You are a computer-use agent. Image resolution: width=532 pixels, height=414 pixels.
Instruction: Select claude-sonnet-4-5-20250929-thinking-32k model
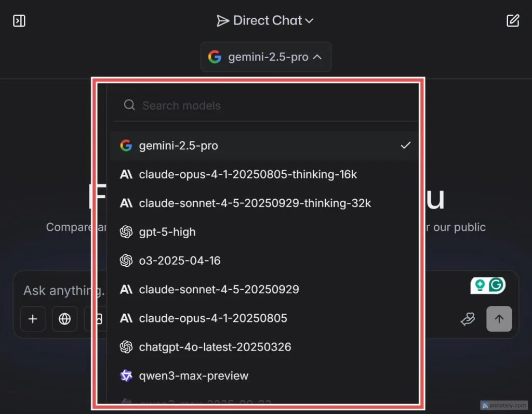(255, 203)
